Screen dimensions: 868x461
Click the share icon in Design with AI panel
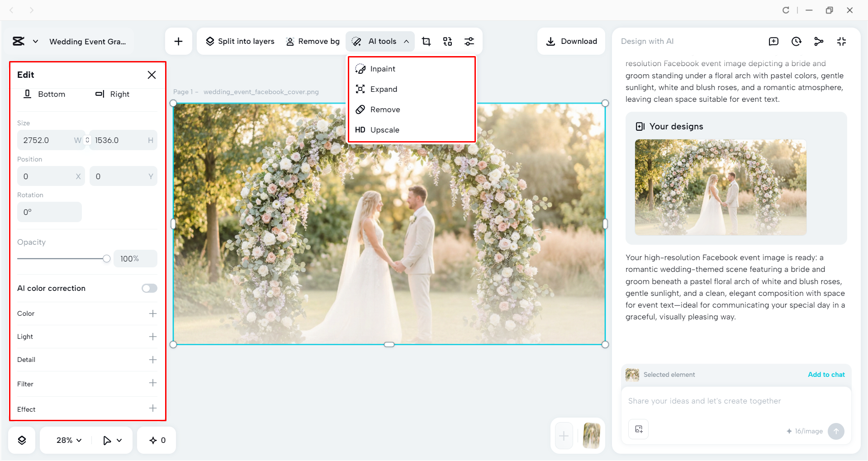coord(819,41)
